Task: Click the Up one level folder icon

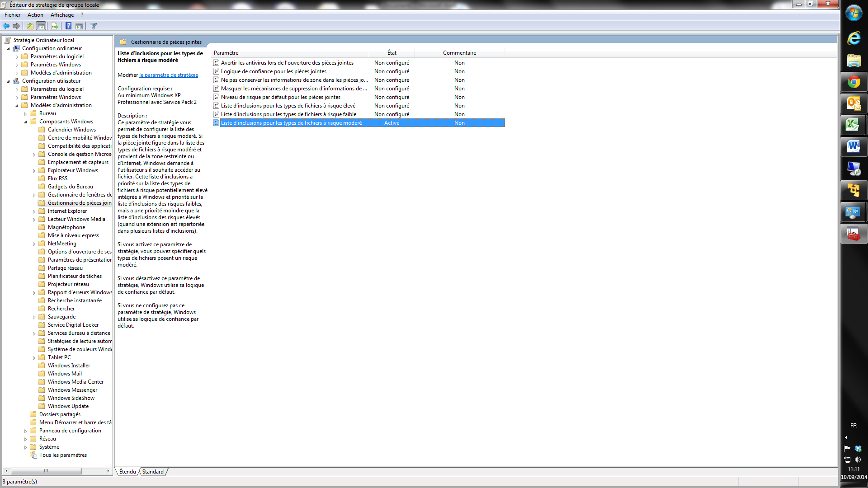Action: pyautogui.click(x=30, y=26)
